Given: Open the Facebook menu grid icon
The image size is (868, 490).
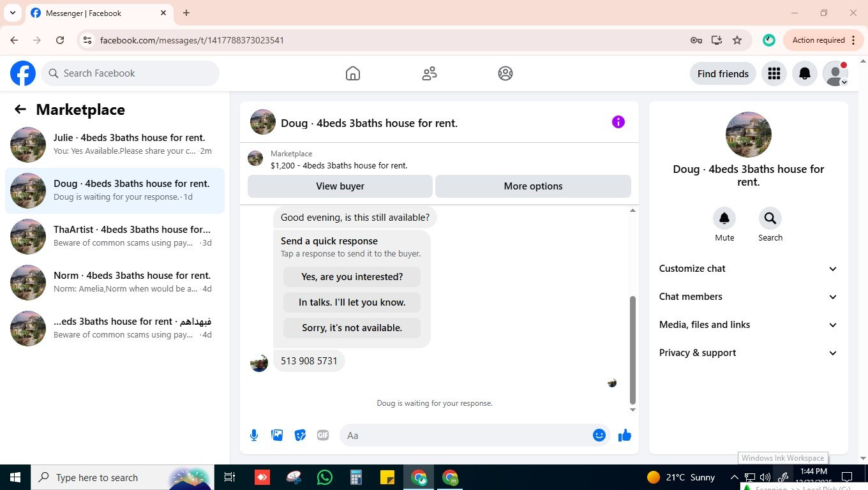Looking at the screenshot, I should [774, 74].
